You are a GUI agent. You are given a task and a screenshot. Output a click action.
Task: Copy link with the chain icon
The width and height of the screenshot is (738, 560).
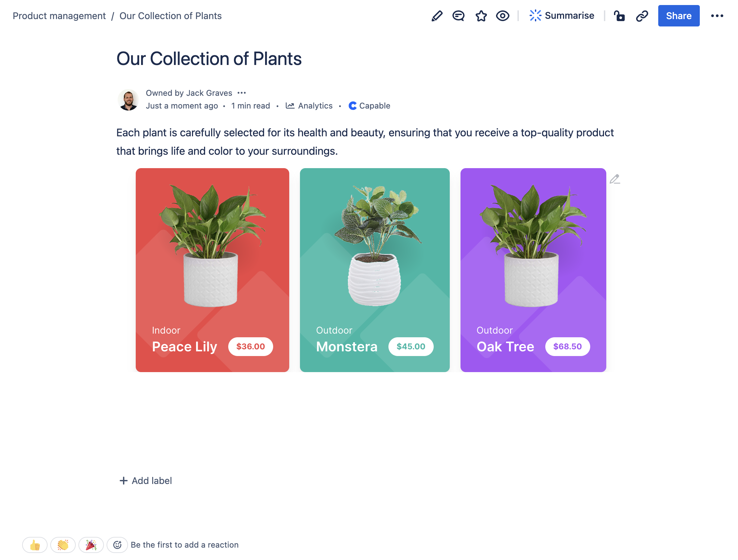(x=642, y=16)
